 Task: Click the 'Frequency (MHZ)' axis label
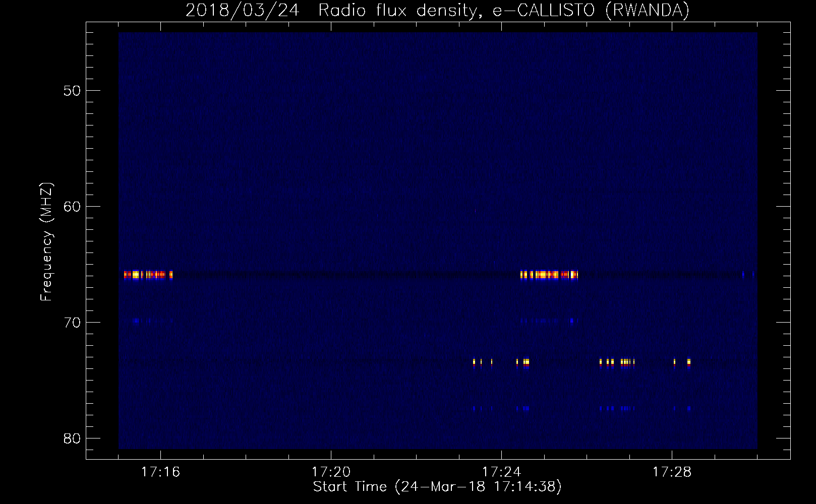coord(46,242)
